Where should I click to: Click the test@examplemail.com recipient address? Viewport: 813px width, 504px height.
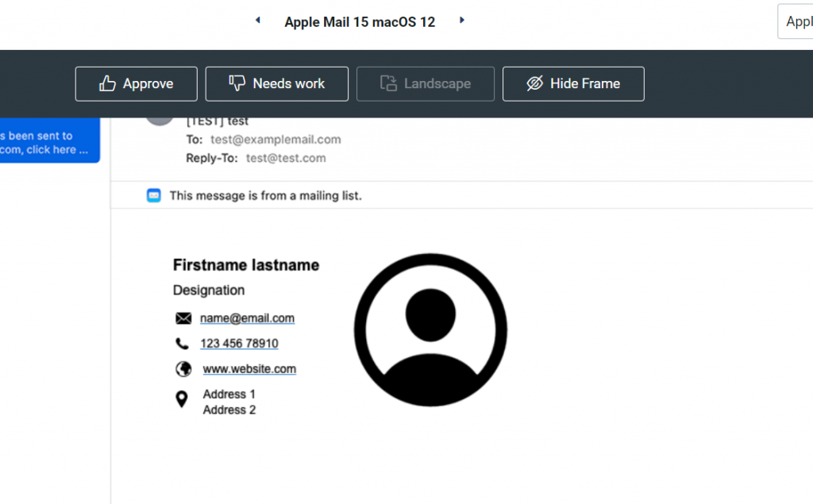pos(275,140)
